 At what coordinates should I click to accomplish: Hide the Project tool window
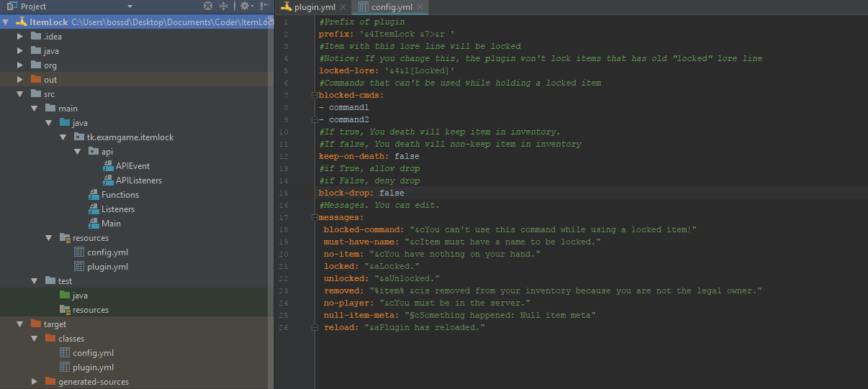click(265, 6)
